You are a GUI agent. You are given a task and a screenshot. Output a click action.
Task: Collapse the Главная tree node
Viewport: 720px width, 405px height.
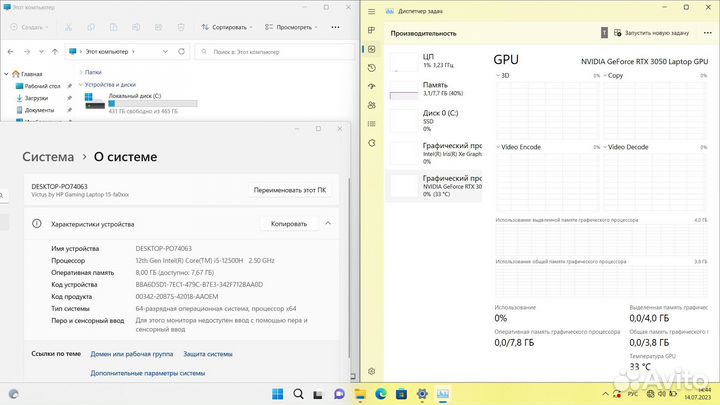point(6,74)
